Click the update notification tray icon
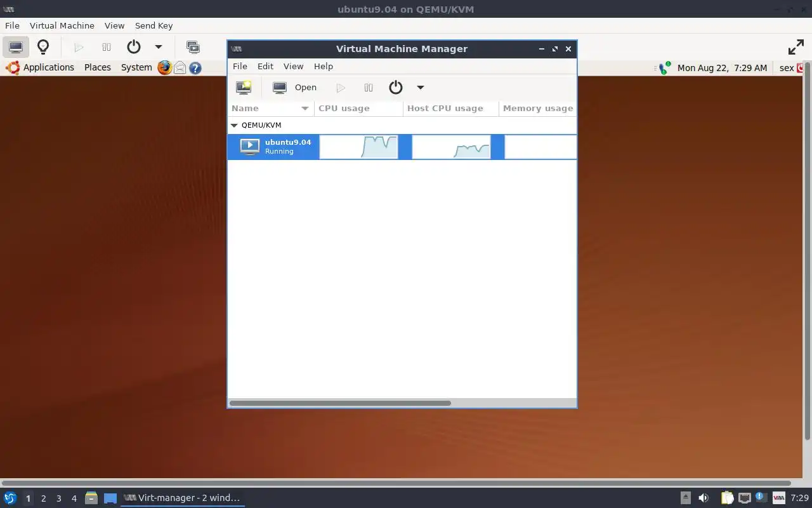This screenshot has width=812, height=508. pyautogui.click(x=761, y=497)
